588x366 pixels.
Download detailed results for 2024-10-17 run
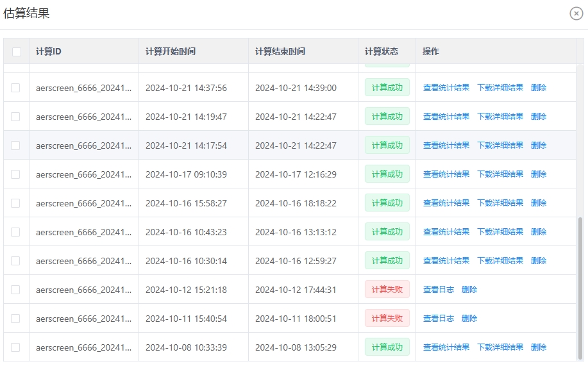pos(500,174)
